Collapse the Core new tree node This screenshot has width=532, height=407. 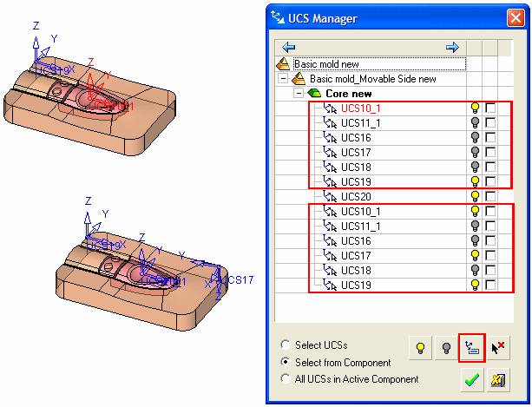(x=299, y=93)
